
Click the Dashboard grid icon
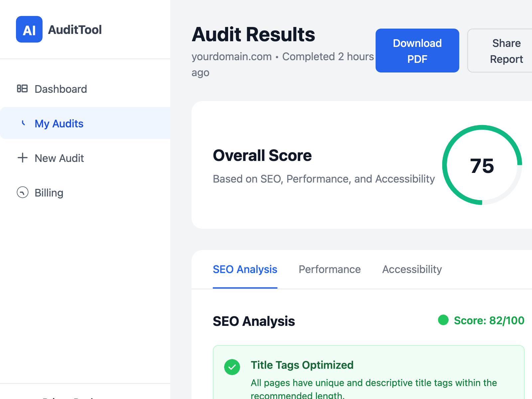click(22, 88)
